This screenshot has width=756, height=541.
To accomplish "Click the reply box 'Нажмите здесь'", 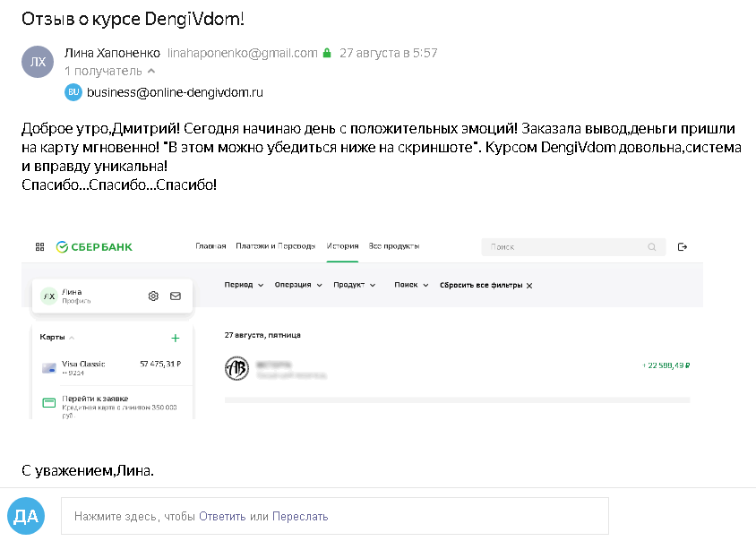I will pos(335,516).
